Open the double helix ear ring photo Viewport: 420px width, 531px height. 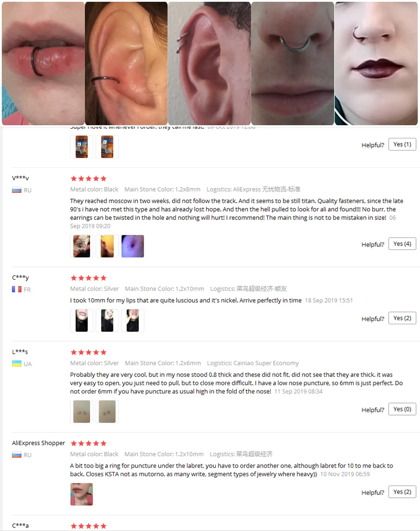point(209,63)
